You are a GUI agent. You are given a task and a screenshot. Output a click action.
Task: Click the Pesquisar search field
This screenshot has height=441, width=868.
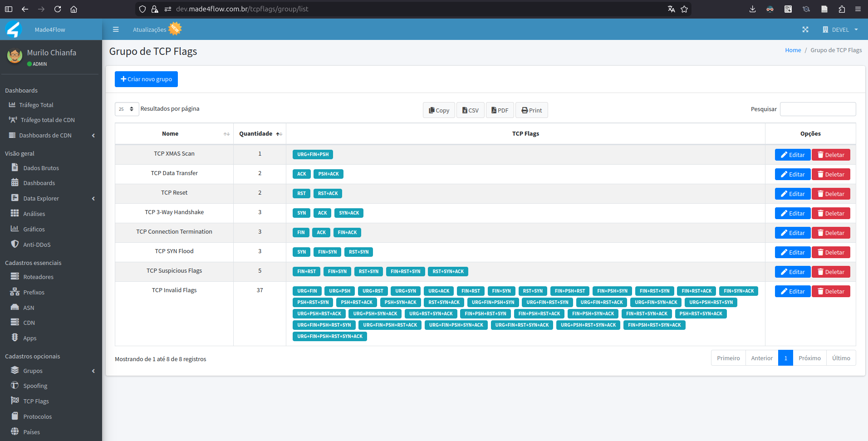(x=817, y=109)
